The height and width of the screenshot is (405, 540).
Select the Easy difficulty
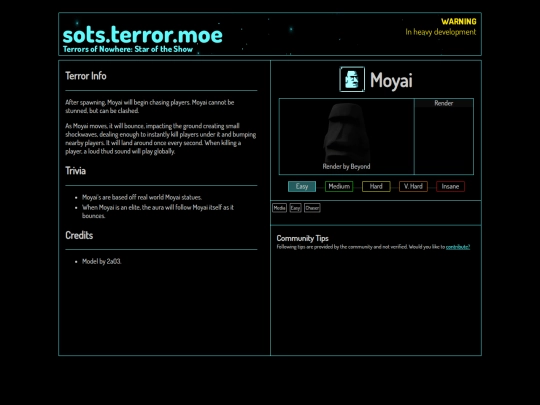pos(302,186)
